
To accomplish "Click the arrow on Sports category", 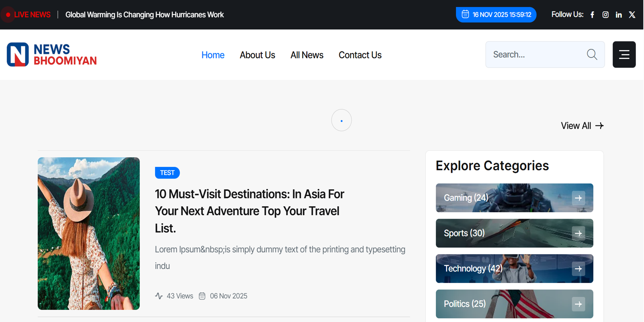I will 578,233.
